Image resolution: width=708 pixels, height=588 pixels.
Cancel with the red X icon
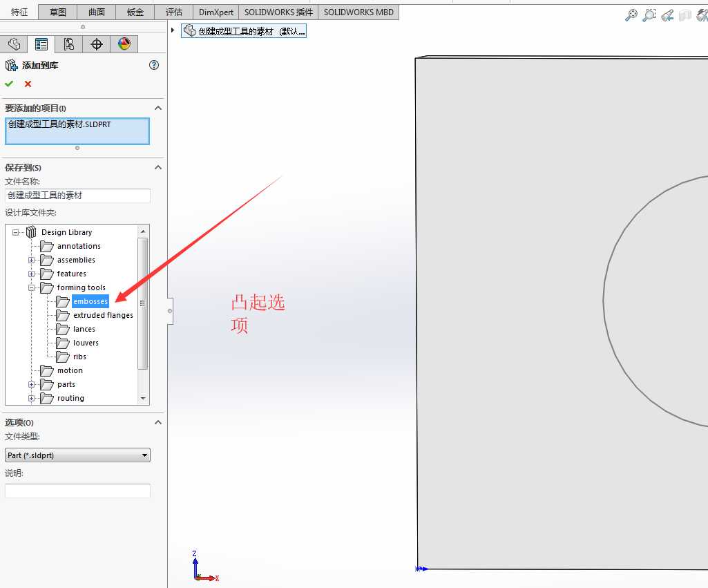[x=28, y=84]
